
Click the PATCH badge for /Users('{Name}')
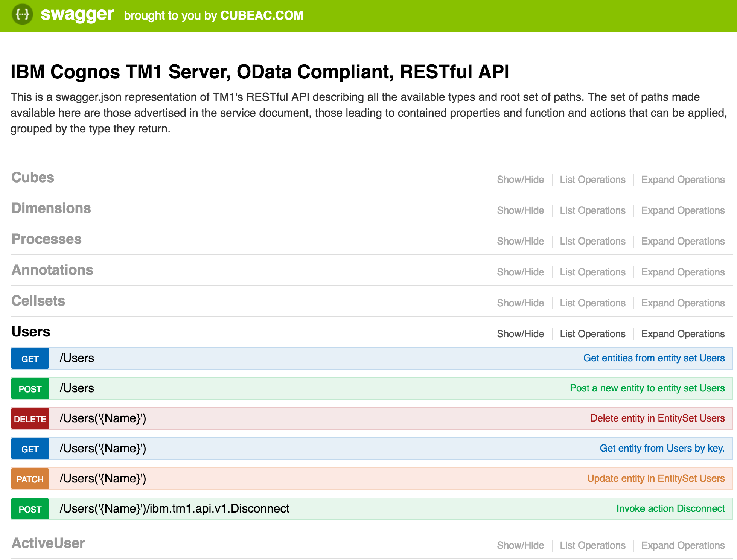coord(30,479)
